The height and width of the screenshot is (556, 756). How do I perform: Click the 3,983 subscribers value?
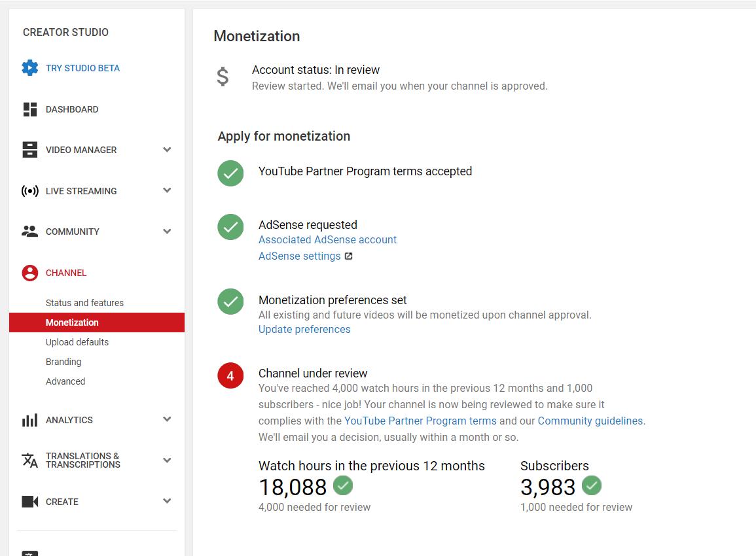[548, 487]
